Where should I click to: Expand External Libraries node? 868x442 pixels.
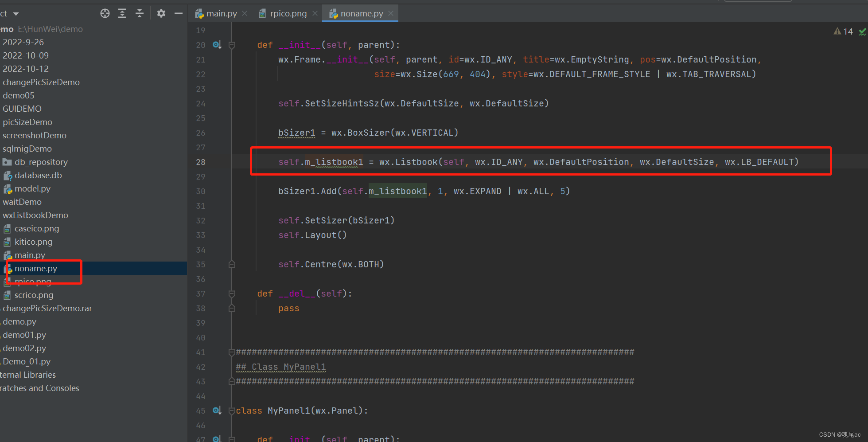click(x=28, y=375)
